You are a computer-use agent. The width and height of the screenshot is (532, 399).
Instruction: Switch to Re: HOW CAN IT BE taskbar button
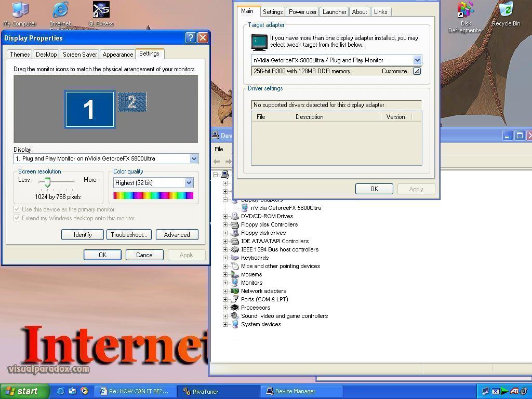136,392
